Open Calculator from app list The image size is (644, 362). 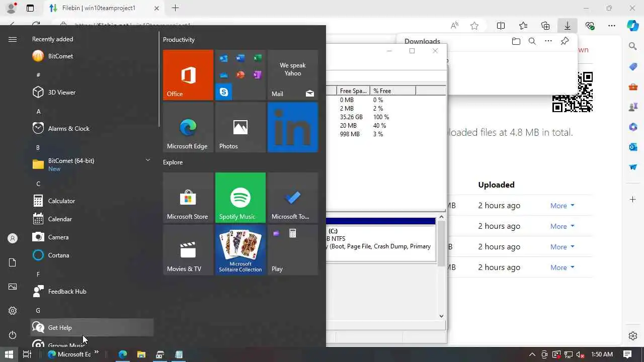pos(92,201)
